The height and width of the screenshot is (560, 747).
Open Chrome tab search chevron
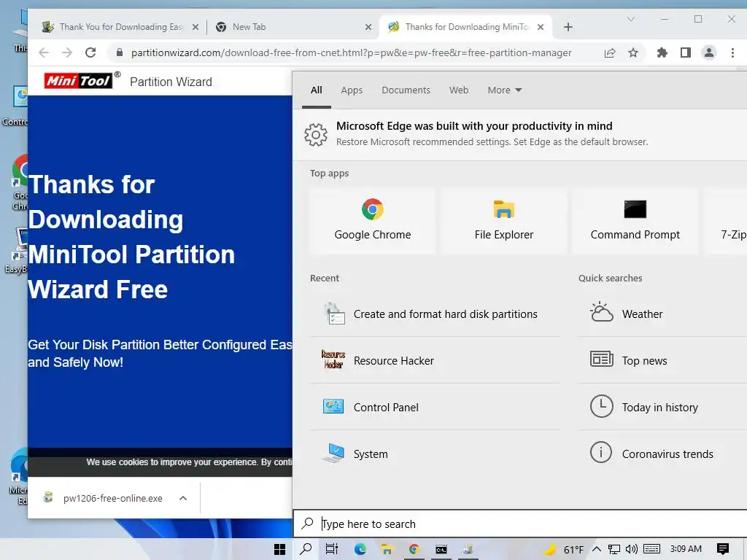pyautogui.click(x=631, y=20)
